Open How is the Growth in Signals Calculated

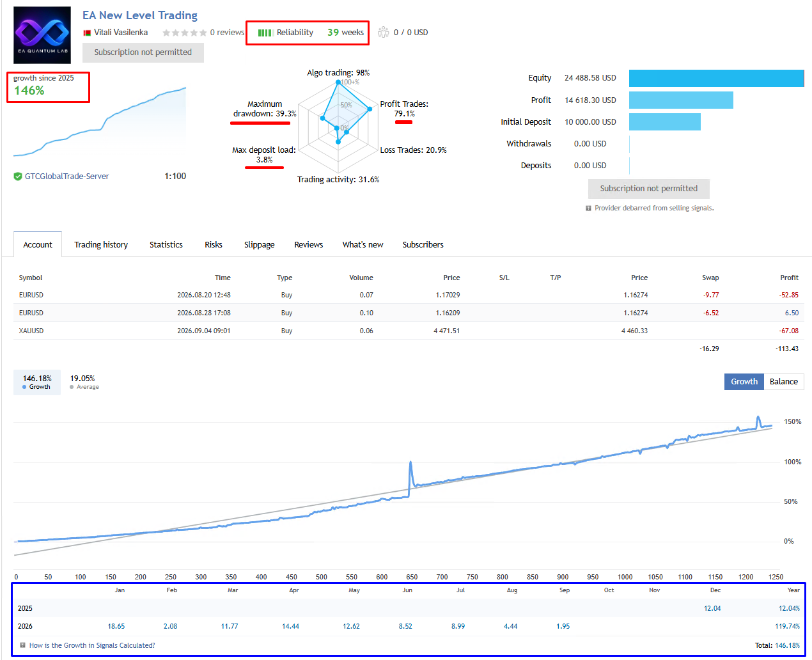tap(92, 645)
